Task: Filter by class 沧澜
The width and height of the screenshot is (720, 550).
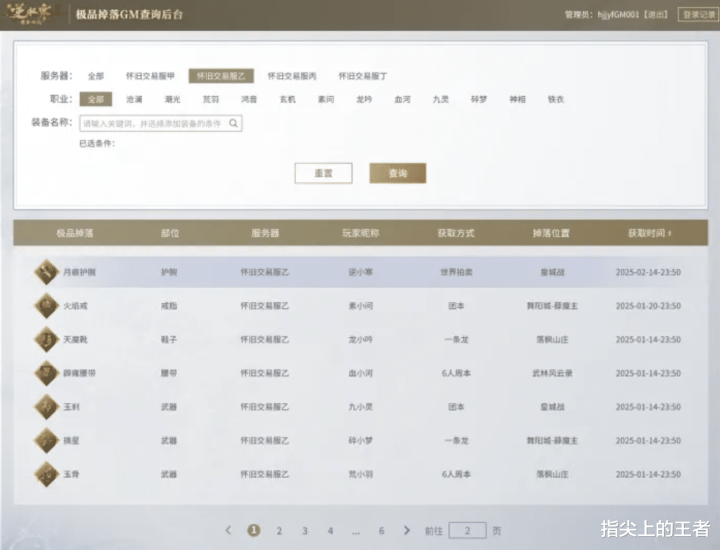Action: pyautogui.click(x=134, y=99)
